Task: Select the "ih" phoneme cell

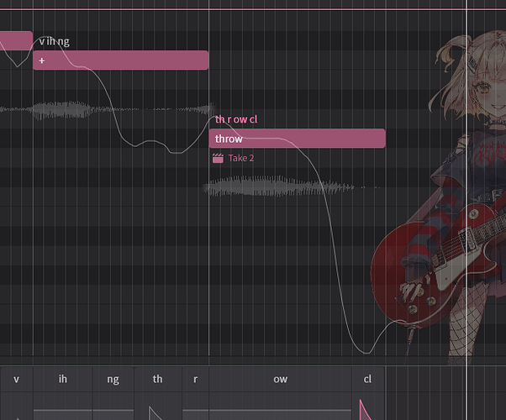Action: tap(63, 379)
